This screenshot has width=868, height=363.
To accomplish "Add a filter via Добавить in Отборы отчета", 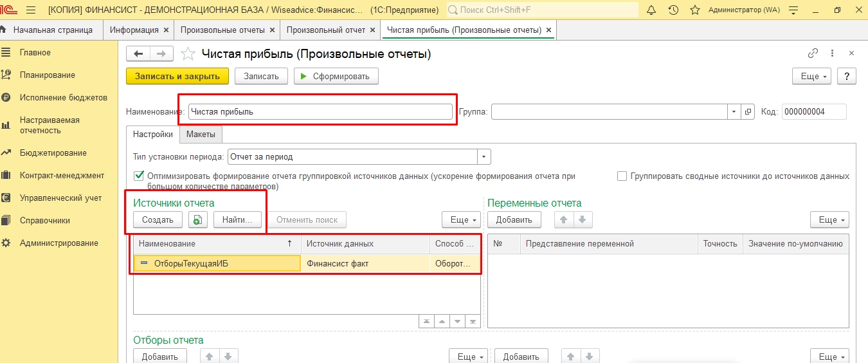I will click(x=159, y=356).
